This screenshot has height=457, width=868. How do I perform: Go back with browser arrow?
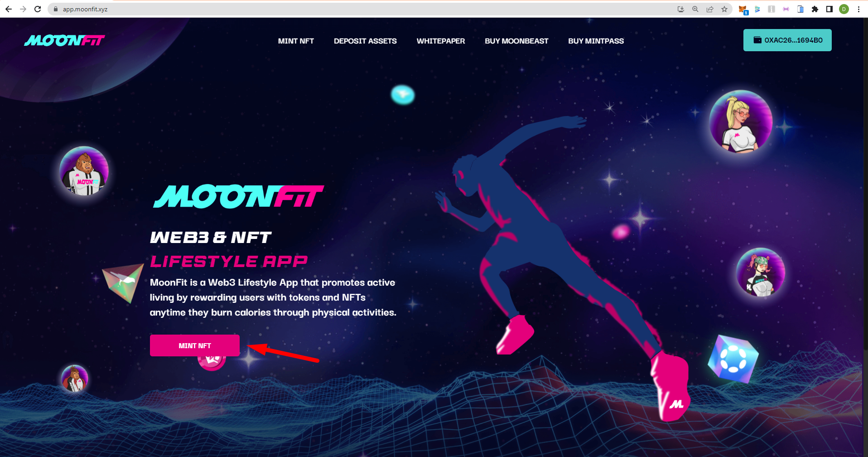pos(9,9)
